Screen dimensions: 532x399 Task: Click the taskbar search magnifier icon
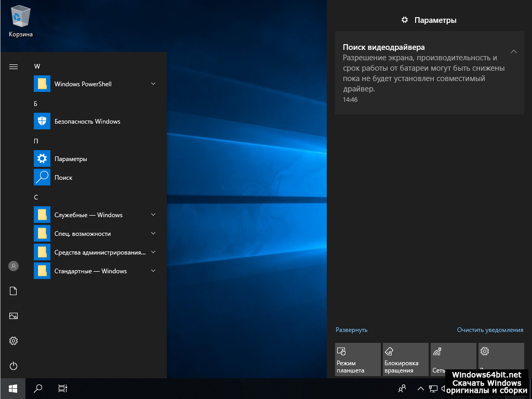point(38,388)
